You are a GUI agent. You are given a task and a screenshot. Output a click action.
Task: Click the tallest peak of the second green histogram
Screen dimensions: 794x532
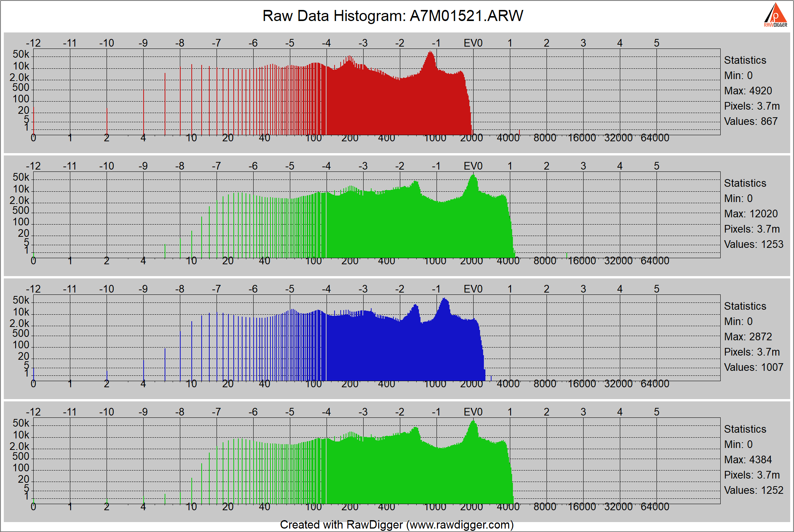(473, 422)
